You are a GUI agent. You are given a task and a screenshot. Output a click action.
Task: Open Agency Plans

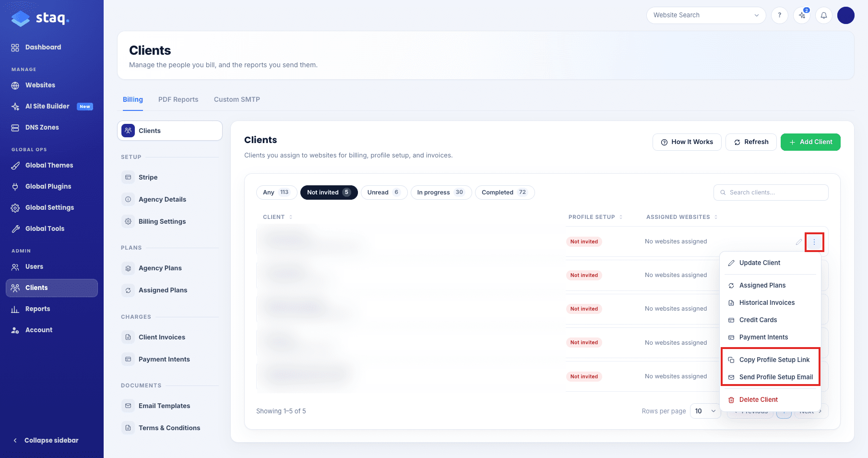pyautogui.click(x=170, y=268)
